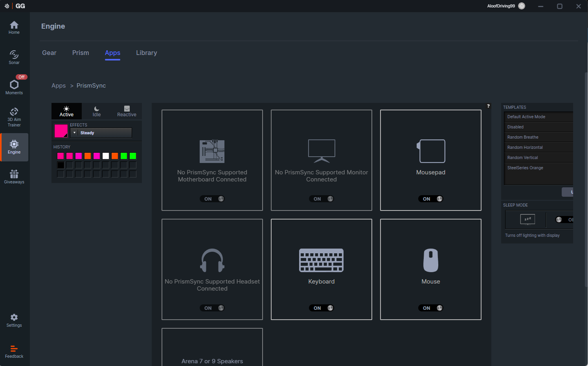Click the 'Turns off lighting with display' text
Viewport: 588px width, 366px height.
[x=532, y=235]
